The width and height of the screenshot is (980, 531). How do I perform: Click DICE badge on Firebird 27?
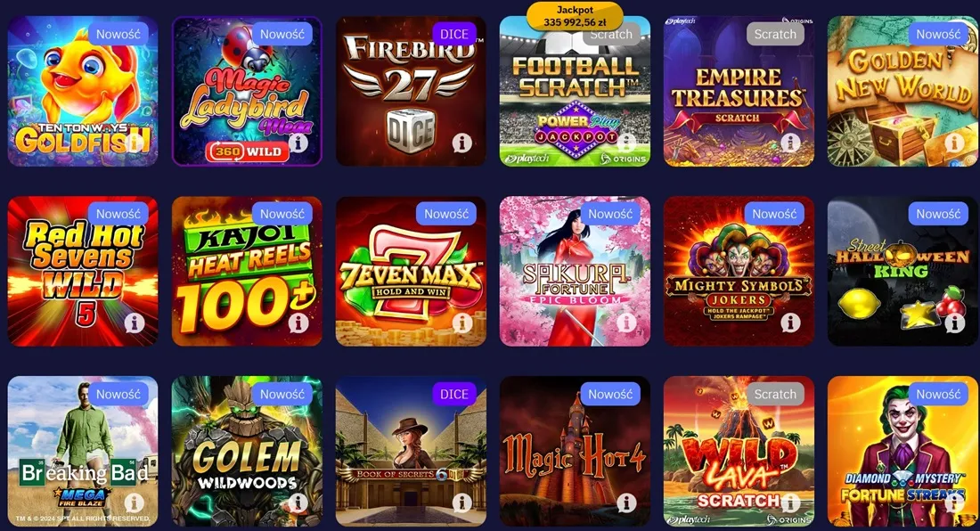click(454, 34)
